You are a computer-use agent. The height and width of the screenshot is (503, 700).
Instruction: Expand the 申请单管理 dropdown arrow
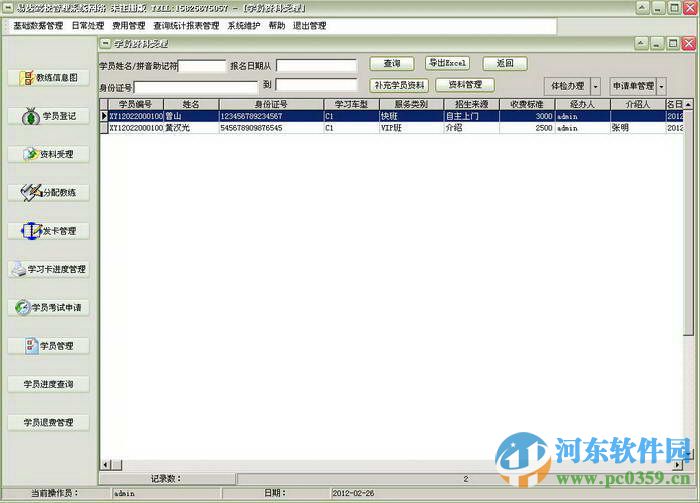pyautogui.click(x=662, y=86)
